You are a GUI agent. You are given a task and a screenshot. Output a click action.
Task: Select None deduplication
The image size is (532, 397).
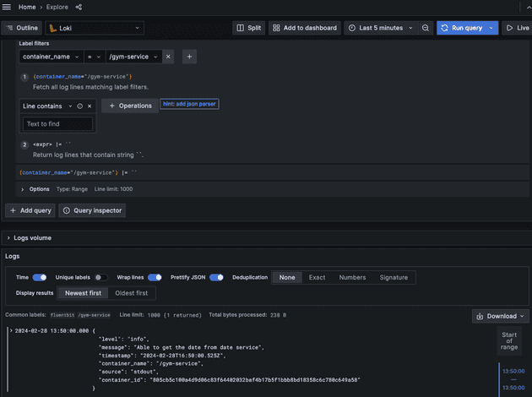pos(287,278)
